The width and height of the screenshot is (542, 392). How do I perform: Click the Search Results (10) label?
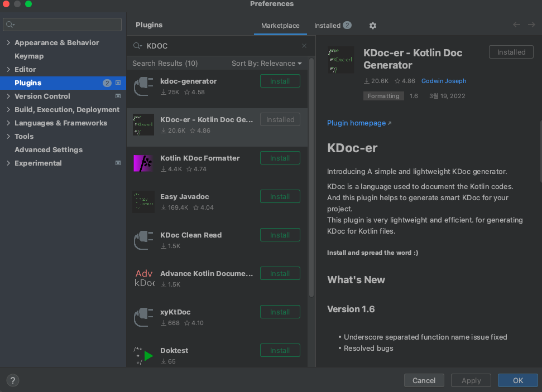(165, 63)
